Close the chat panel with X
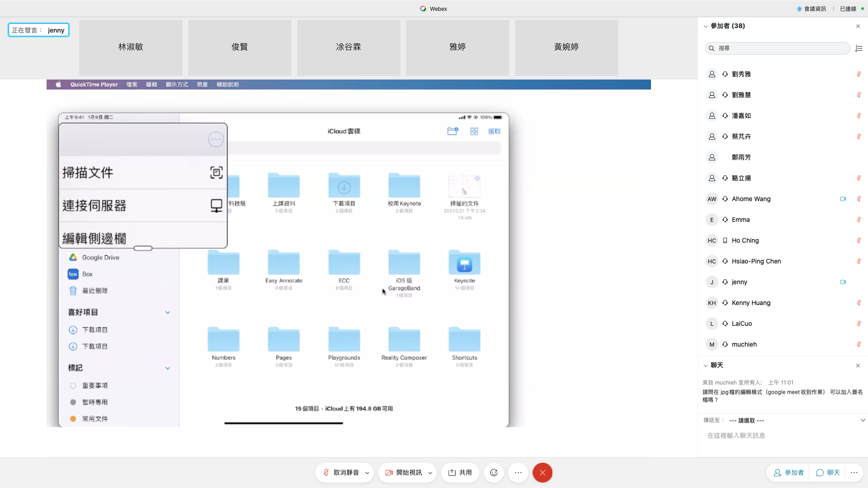The height and width of the screenshot is (488, 868). click(858, 366)
